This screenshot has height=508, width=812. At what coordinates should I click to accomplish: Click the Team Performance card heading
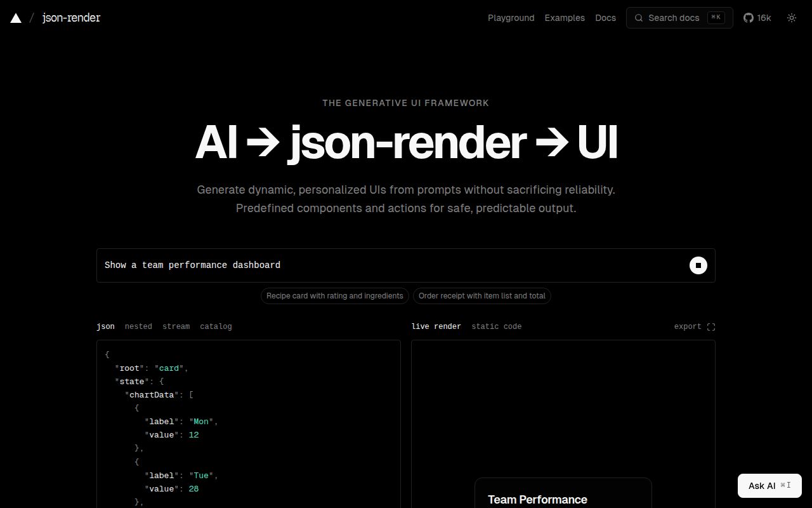(537, 500)
